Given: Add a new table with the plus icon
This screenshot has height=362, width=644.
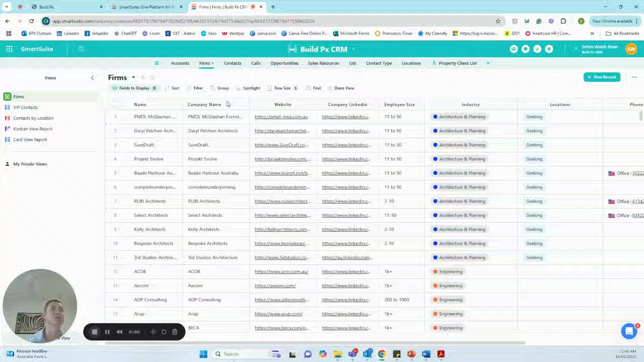Looking at the screenshot, I should click(x=488, y=63).
